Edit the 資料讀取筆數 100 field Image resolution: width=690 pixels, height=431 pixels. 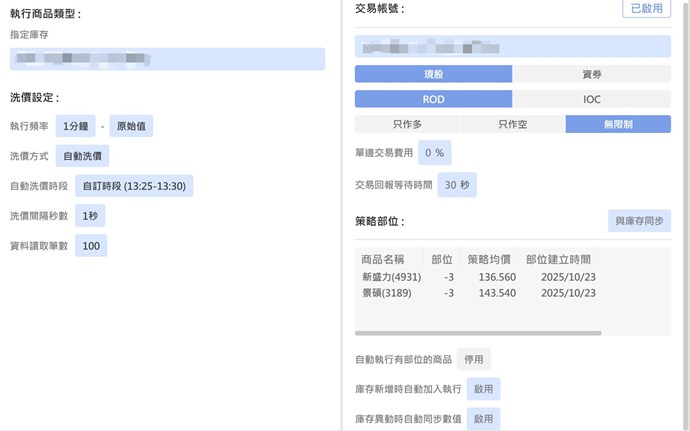coord(91,245)
